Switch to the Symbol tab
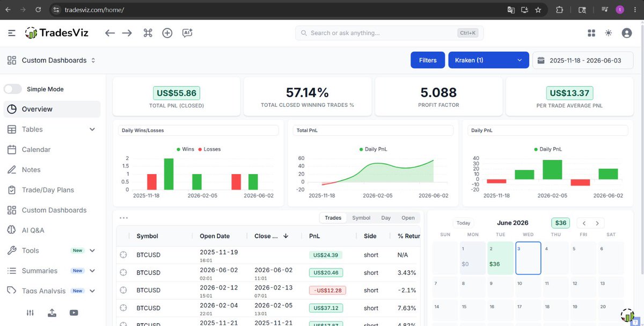Image resolution: width=644 pixels, height=326 pixels. coord(361,218)
